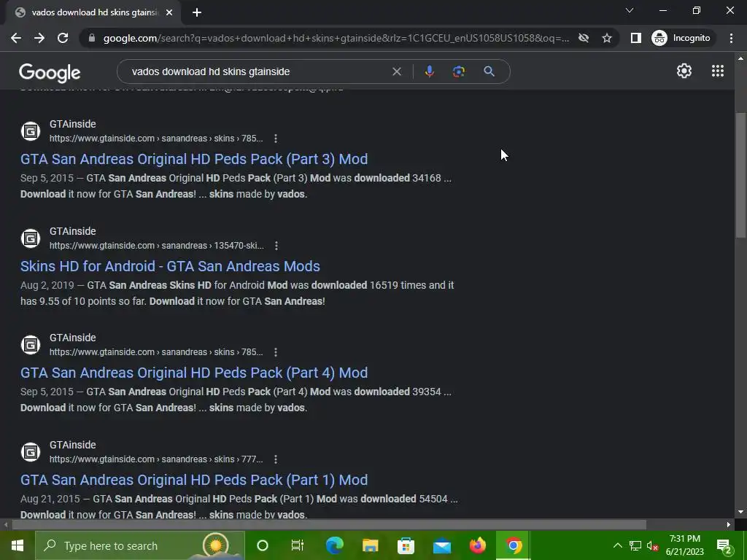Screen dimensions: 747x560
Task: Open more options for Skins HD Android result
Action: (x=276, y=246)
